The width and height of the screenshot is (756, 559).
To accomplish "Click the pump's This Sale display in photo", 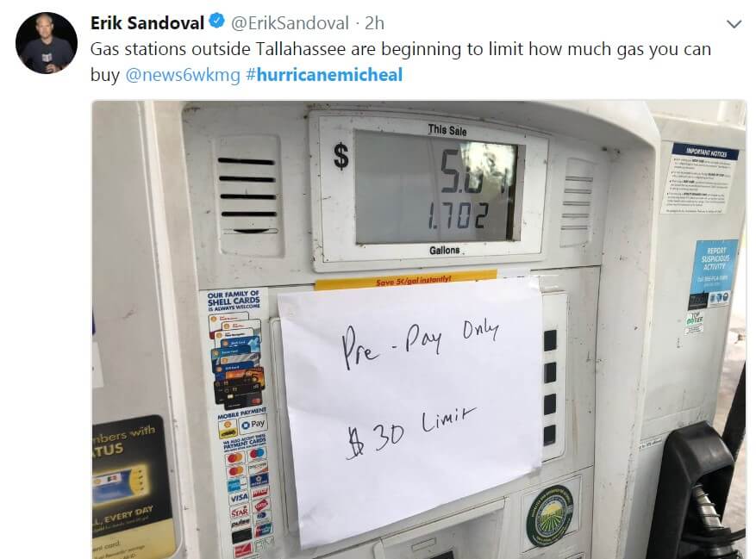I will (436, 187).
